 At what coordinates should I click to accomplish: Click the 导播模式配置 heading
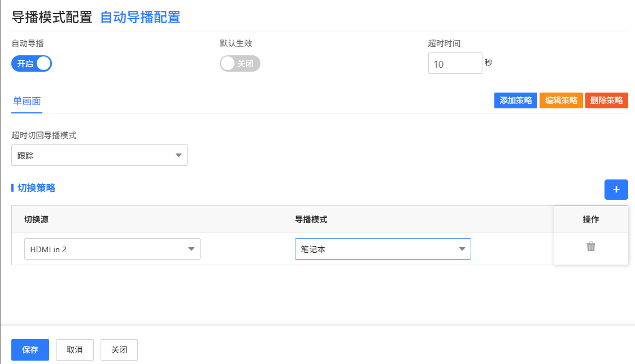[52, 17]
